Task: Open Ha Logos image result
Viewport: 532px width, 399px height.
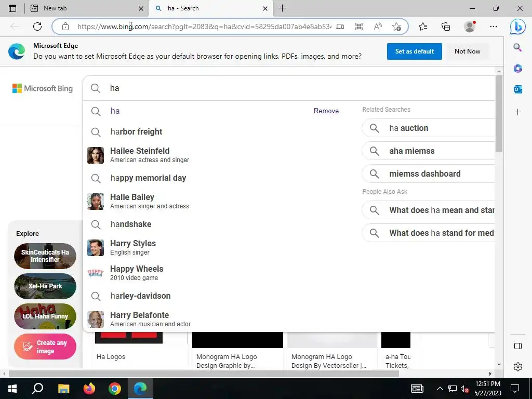Action: (111, 356)
